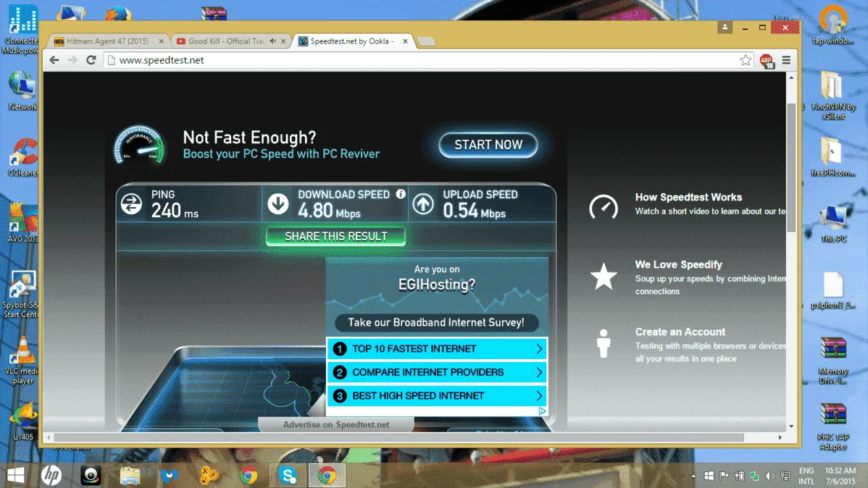This screenshot has width=868, height=488.
Task: Click the How Speedtest Works gauge icon
Action: tap(604, 206)
